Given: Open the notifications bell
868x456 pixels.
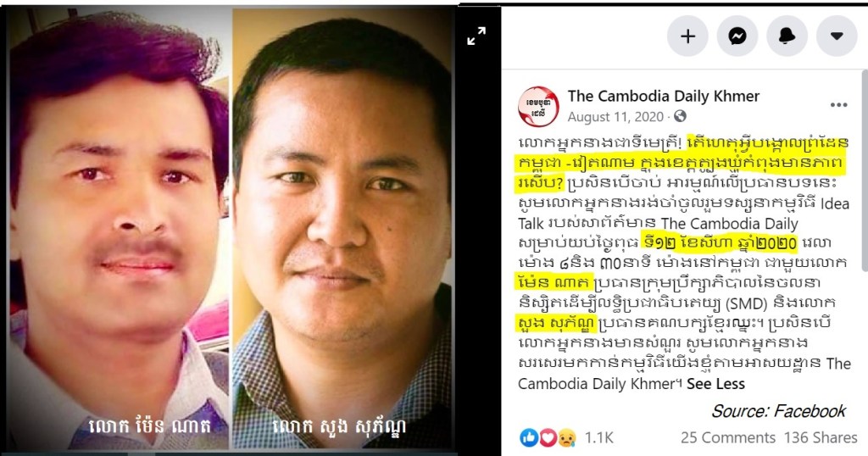Looking at the screenshot, I should pos(787,36).
